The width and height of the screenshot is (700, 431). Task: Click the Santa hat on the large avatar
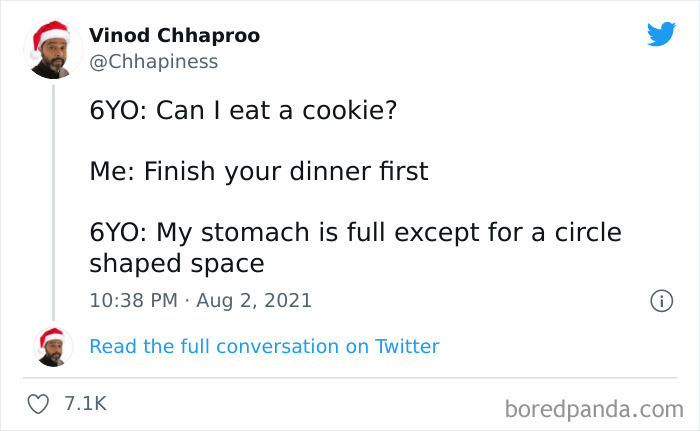(49, 33)
